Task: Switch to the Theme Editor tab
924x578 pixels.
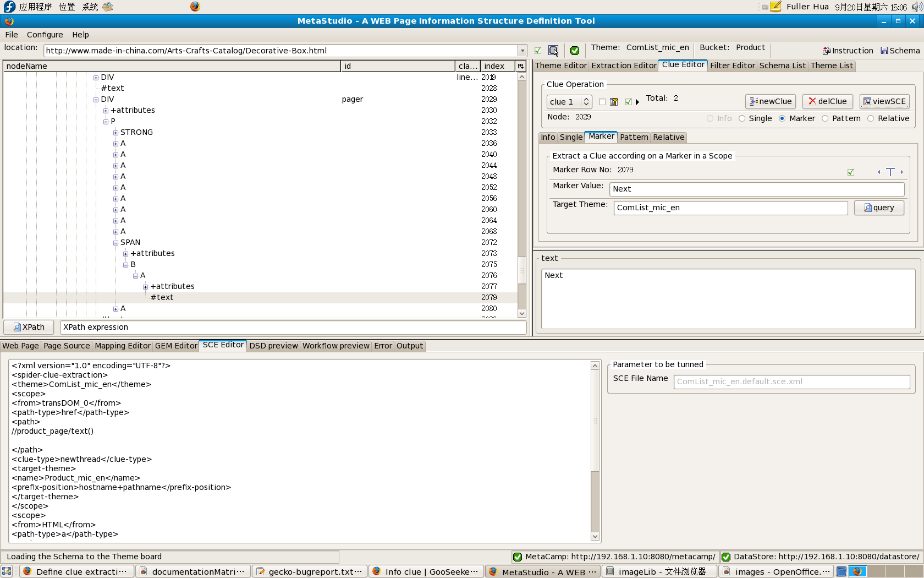Action: click(x=561, y=66)
